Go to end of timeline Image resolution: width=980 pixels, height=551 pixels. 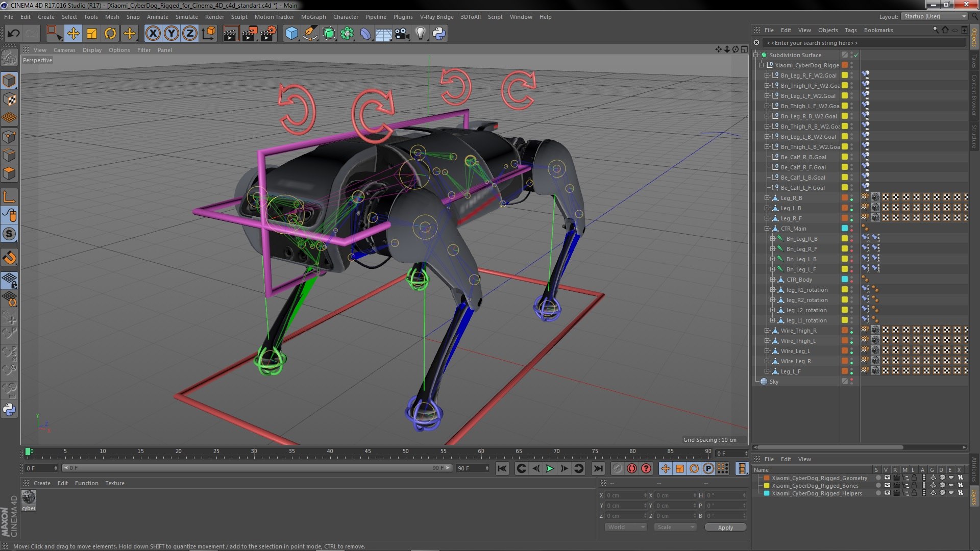click(598, 468)
